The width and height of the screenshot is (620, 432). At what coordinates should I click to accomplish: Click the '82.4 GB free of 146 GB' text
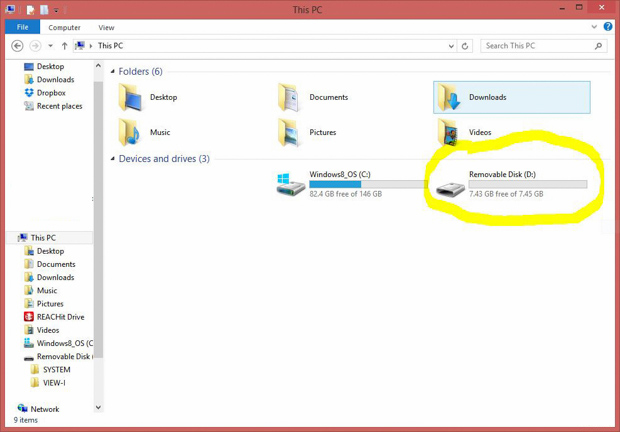346,194
